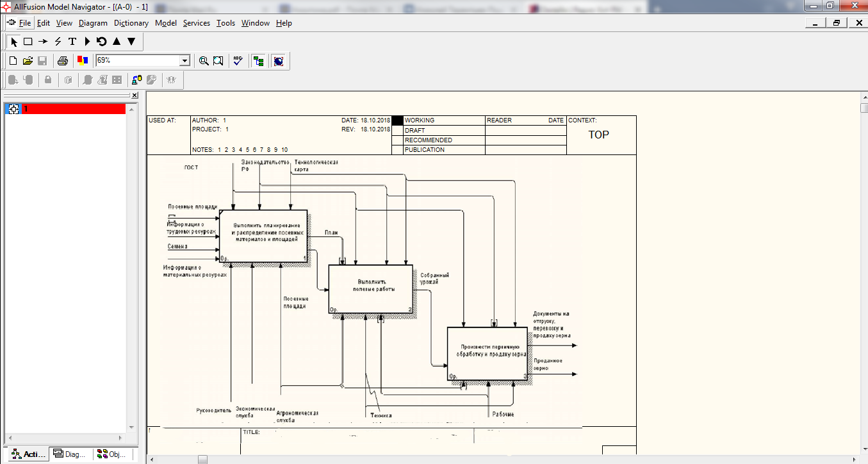Image resolution: width=868 pixels, height=464 pixels.
Task: Click the 'Техника' mechanism label
Action: (381, 415)
